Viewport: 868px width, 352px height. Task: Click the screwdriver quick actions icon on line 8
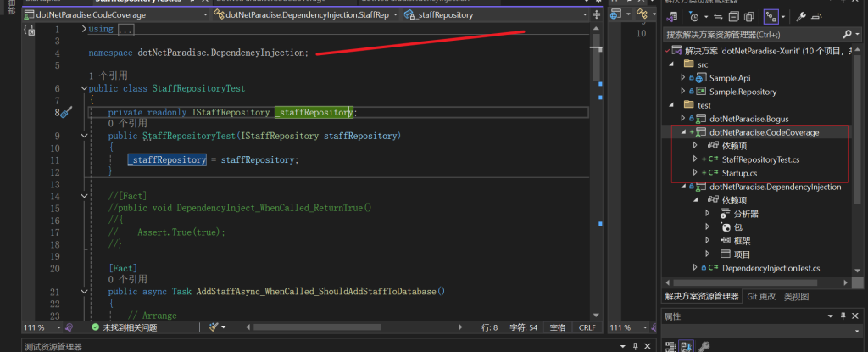coord(66,113)
